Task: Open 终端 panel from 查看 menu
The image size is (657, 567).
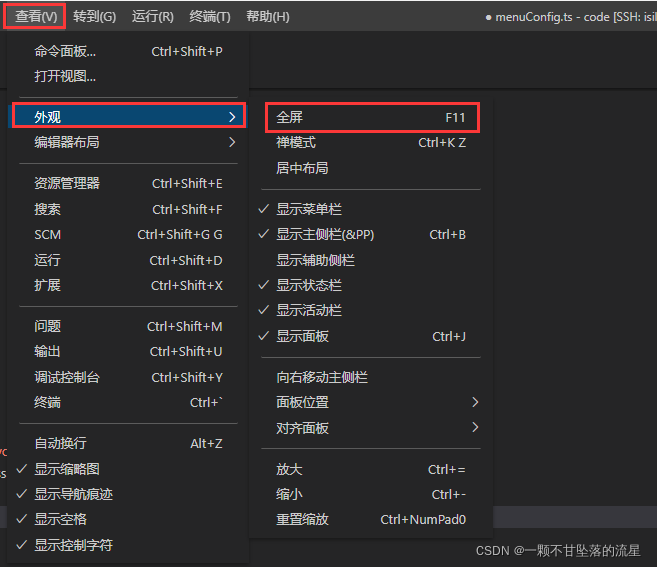Action: click(128, 402)
